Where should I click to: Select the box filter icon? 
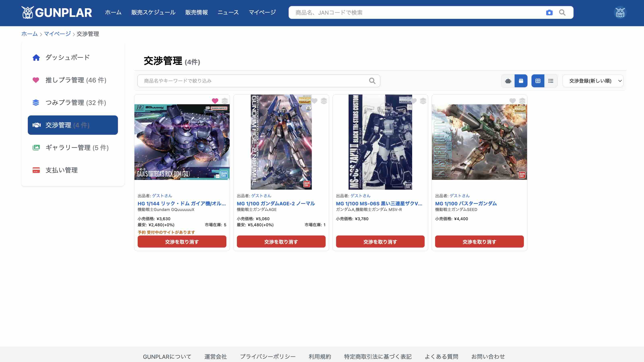[521, 81]
